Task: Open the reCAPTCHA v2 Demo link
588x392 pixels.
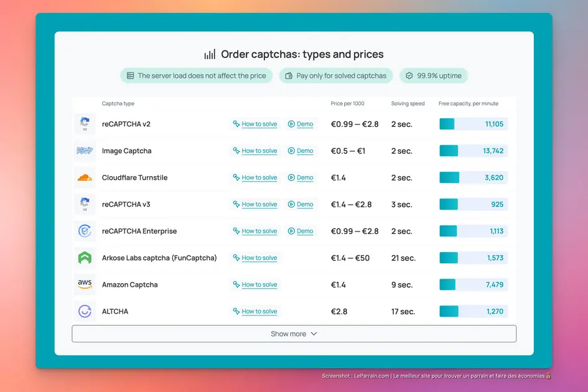Action: click(305, 124)
